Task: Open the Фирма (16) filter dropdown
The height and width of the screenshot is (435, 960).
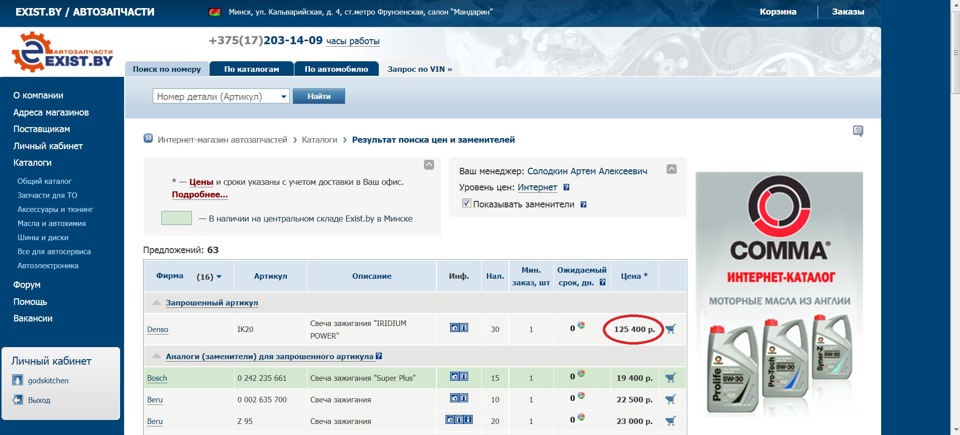Action: pos(219,277)
